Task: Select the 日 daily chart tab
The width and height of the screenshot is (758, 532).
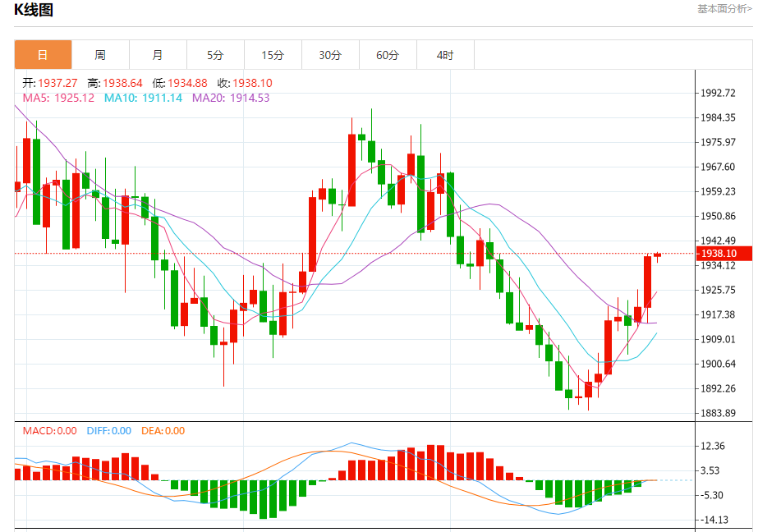Action: [43, 55]
